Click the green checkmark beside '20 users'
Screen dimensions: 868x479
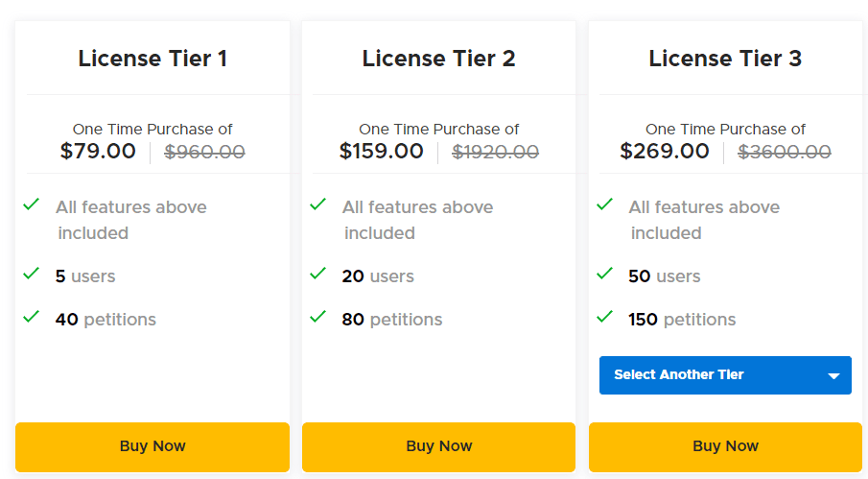[318, 275]
